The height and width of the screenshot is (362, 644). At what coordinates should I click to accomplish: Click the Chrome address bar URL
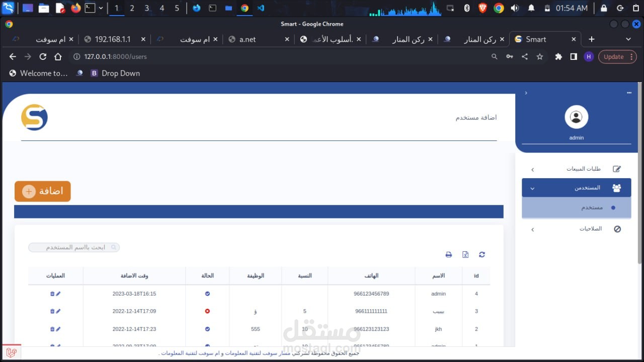click(x=115, y=57)
